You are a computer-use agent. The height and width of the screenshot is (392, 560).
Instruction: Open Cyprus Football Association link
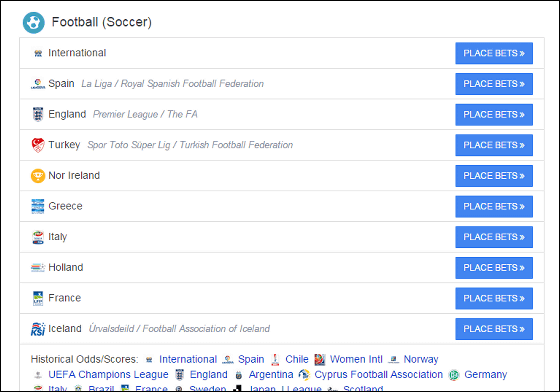point(378,375)
